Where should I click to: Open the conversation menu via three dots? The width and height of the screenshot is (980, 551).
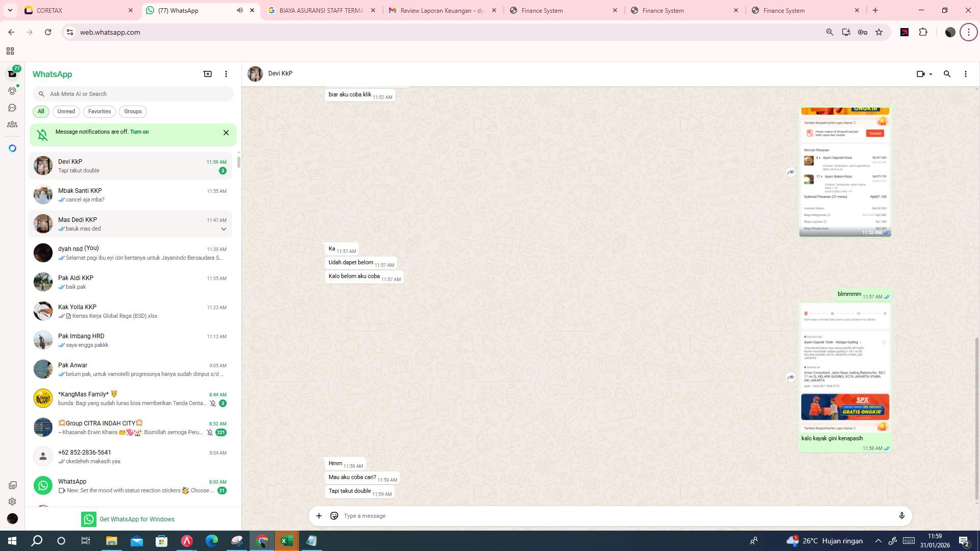point(965,74)
